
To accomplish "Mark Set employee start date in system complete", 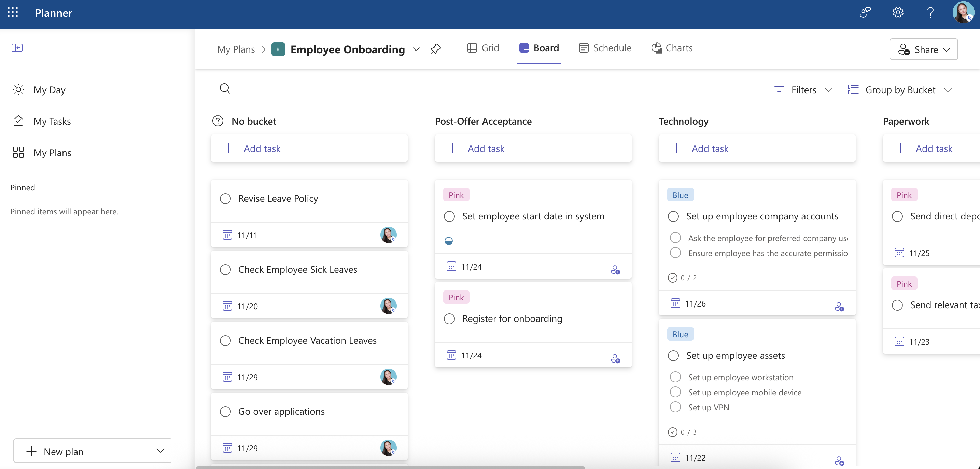I will (x=449, y=216).
